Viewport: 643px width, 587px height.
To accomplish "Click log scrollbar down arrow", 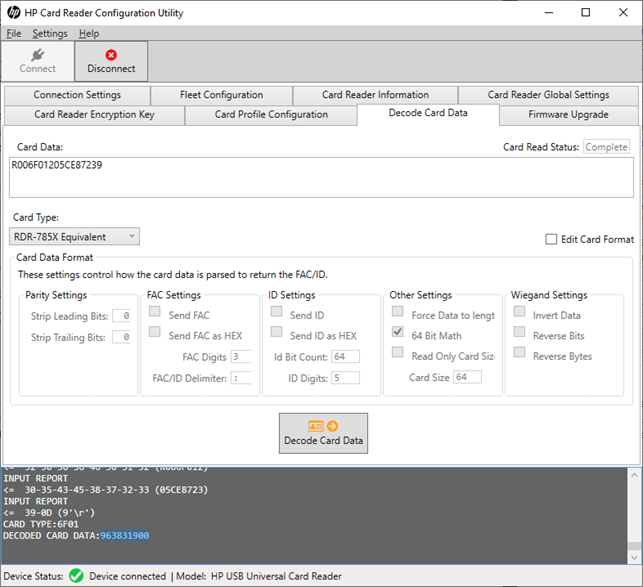I will (634, 557).
